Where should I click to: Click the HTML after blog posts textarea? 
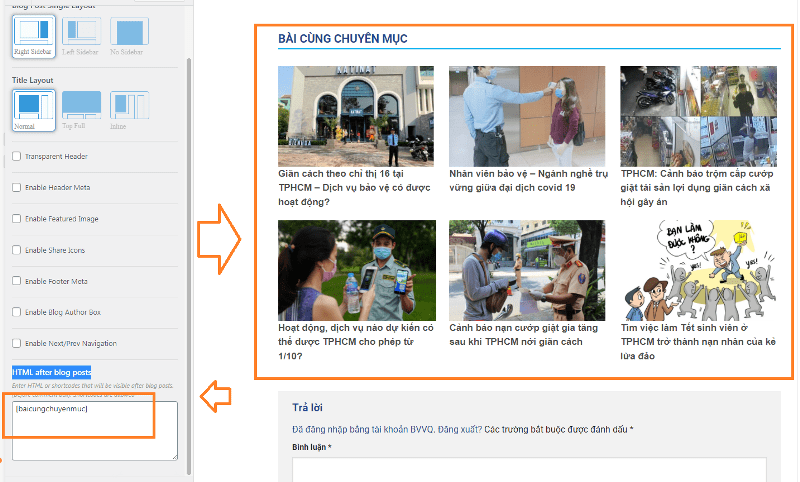[x=94, y=430]
